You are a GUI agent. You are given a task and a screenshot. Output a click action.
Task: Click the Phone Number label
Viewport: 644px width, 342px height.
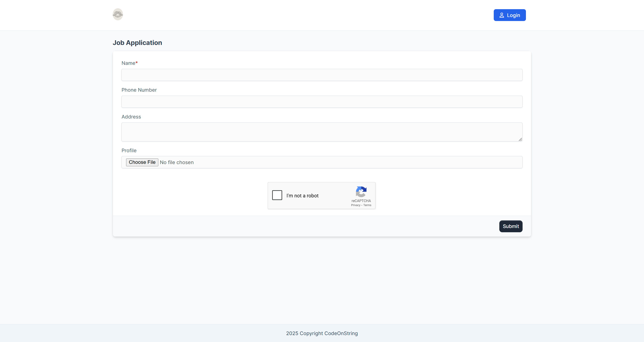pyautogui.click(x=139, y=90)
